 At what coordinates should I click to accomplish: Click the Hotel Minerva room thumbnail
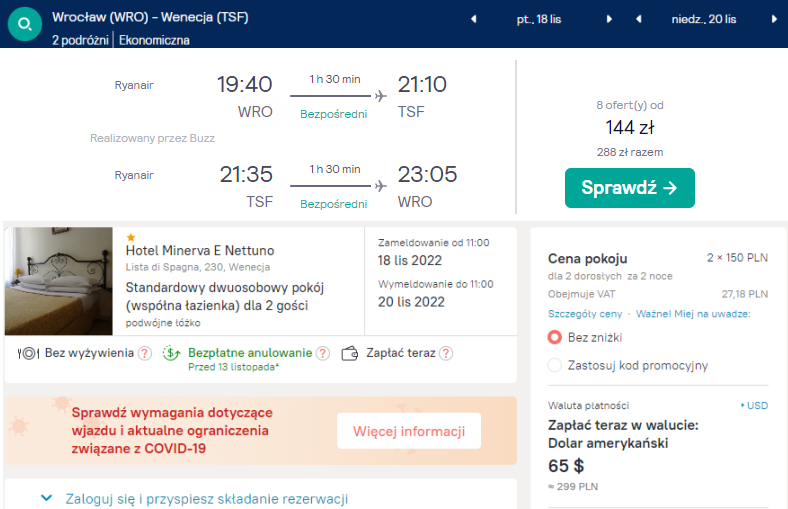click(x=59, y=281)
